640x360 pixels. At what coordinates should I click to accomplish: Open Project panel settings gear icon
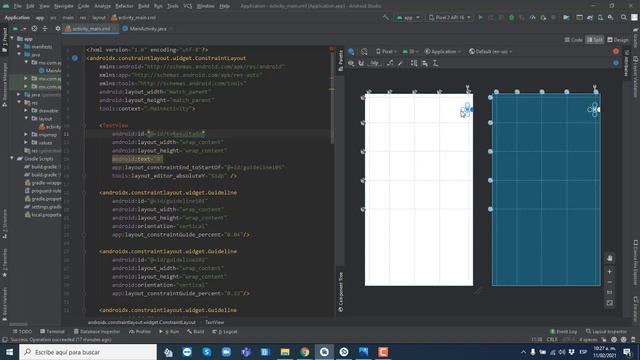tap(58, 29)
